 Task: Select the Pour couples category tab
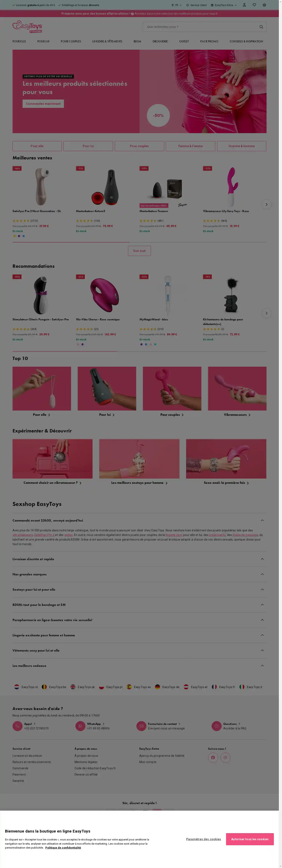coord(139,146)
